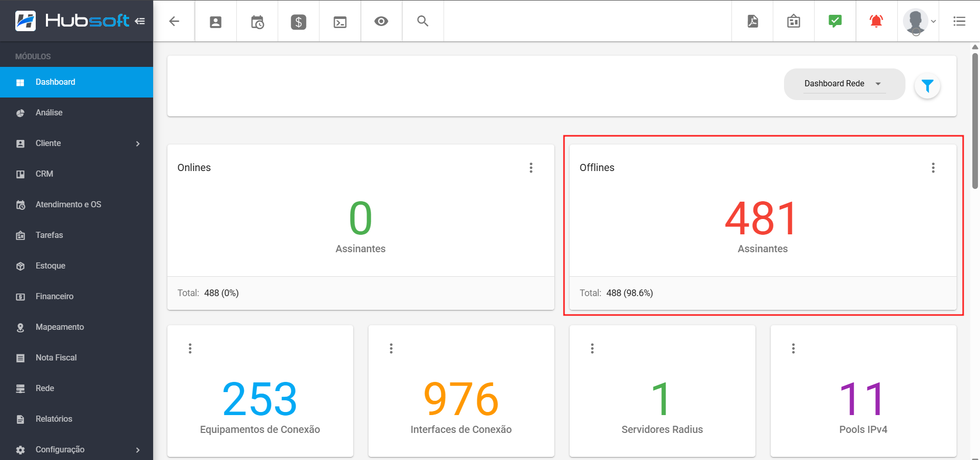980x460 pixels.
Task: Click the Total 488 (0%) text
Action: coord(208,293)
